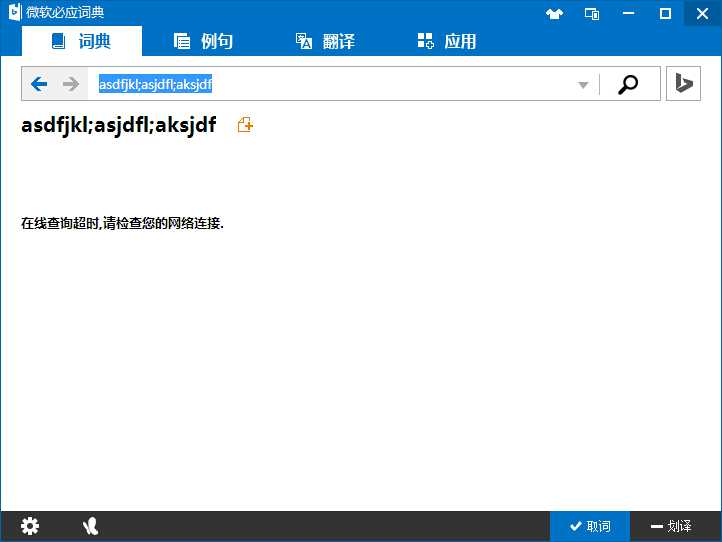Expand the search history dropdown arrow

pos(583,84)
